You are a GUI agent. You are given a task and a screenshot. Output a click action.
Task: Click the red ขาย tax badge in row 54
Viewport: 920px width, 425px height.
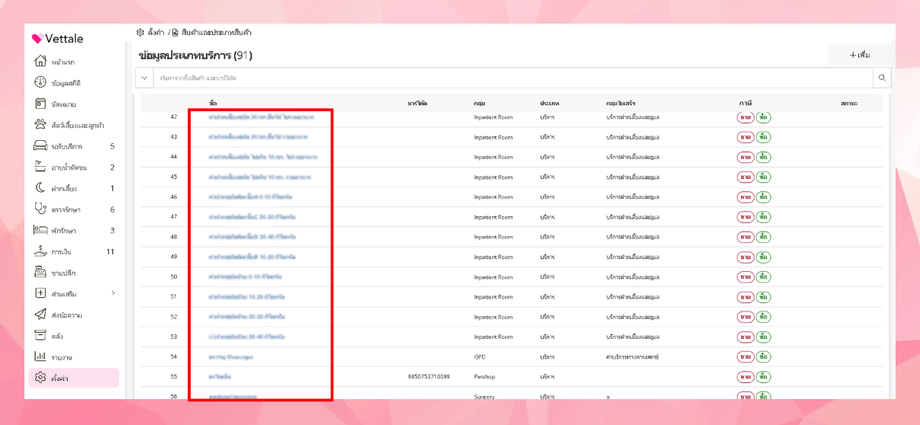[x=746, y=357]
